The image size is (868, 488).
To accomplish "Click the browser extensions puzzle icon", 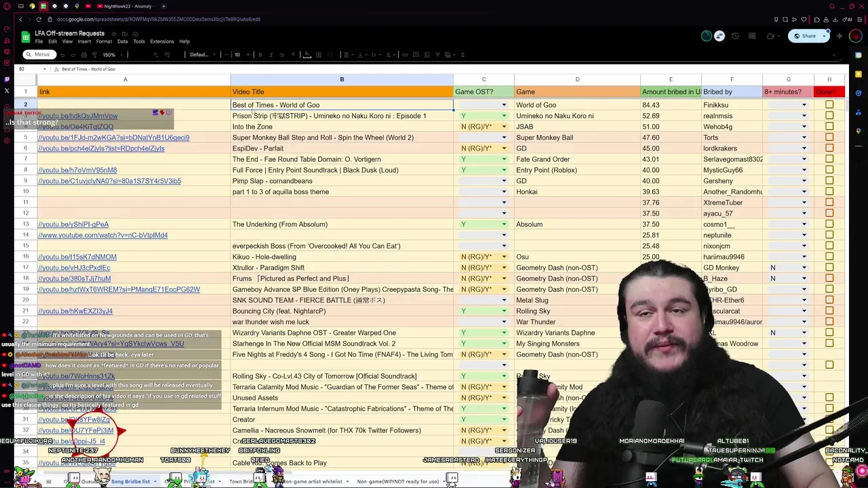I will point(816,19).
